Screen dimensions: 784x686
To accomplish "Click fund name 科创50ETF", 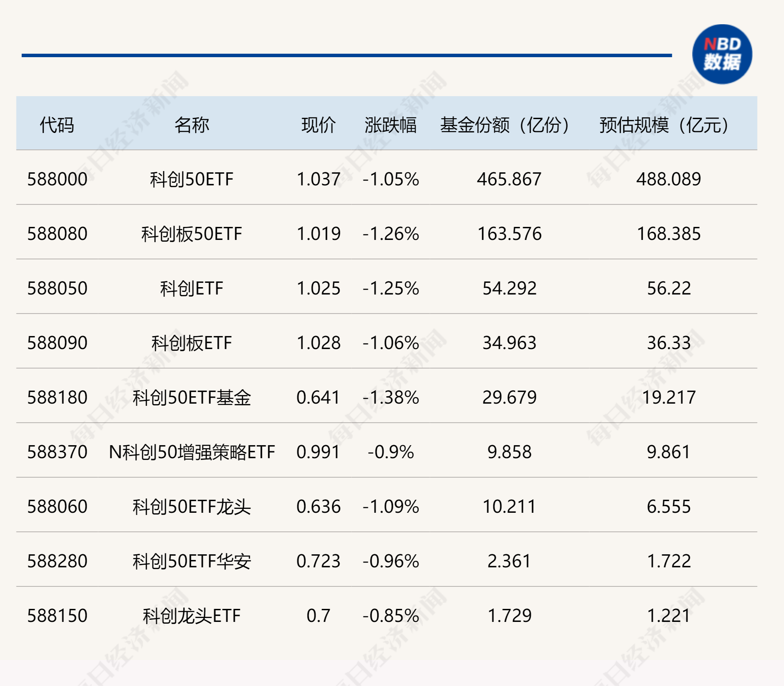I will coord(191,179).
